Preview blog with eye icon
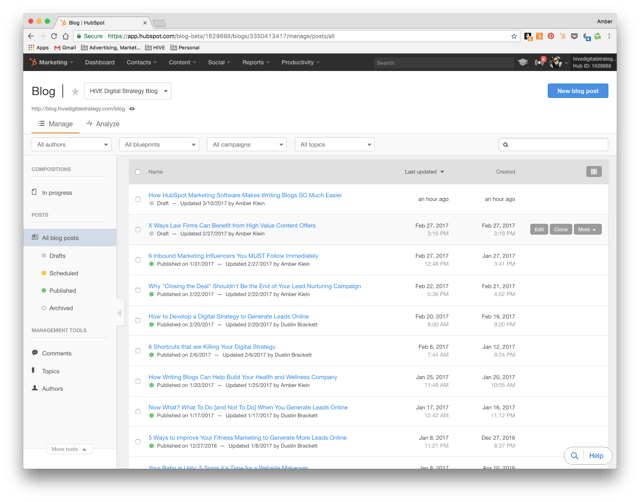This screenshot has height=502, width=640. (x=132, y=109)
